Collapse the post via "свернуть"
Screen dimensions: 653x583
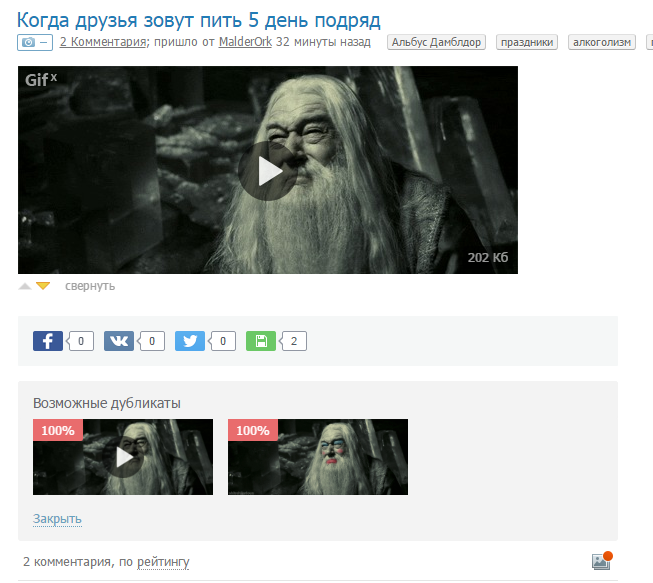[90, 286]
